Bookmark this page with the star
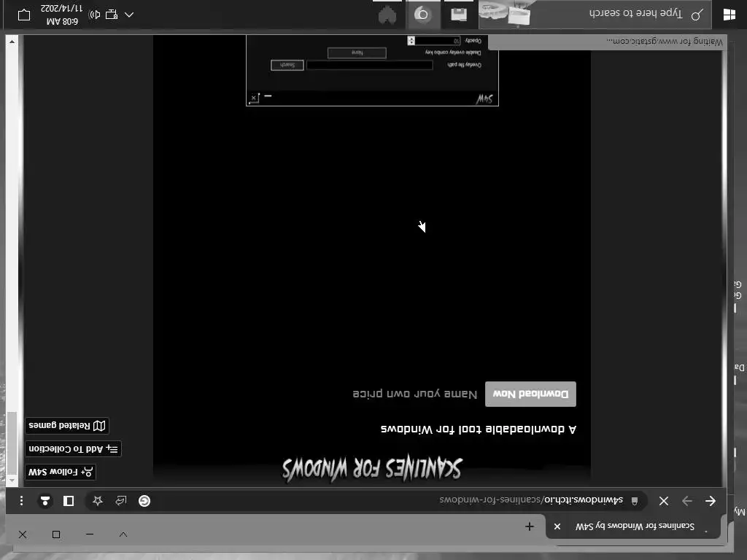 point(98,500)
